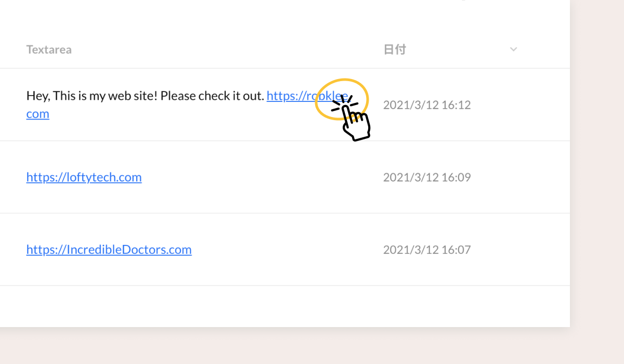Image resolution: width=624 pixels, height=364 pixels.
Task: Click the blank cell right of 16:09 date
Action: coord(520,177)
